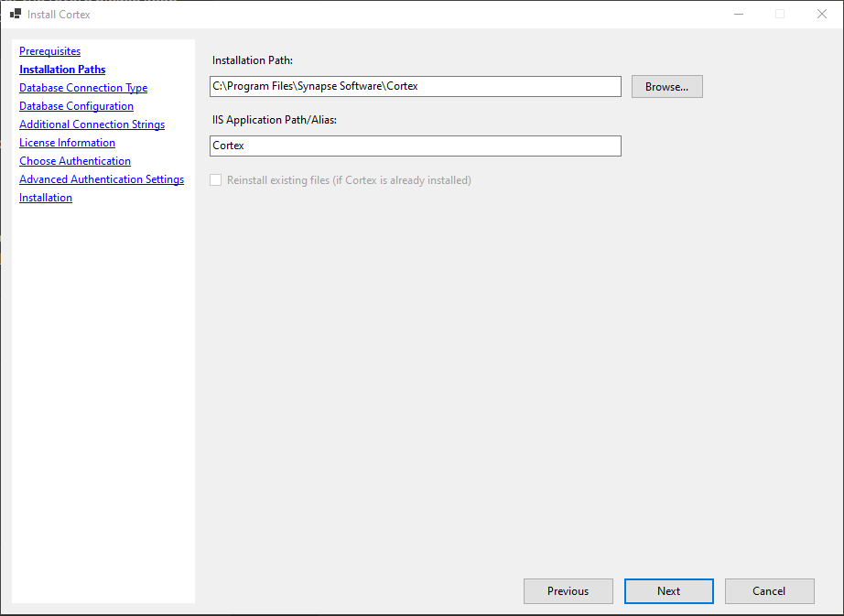
Task: Navigate to the Prerequisites step
Action: [x=49, y=50]
